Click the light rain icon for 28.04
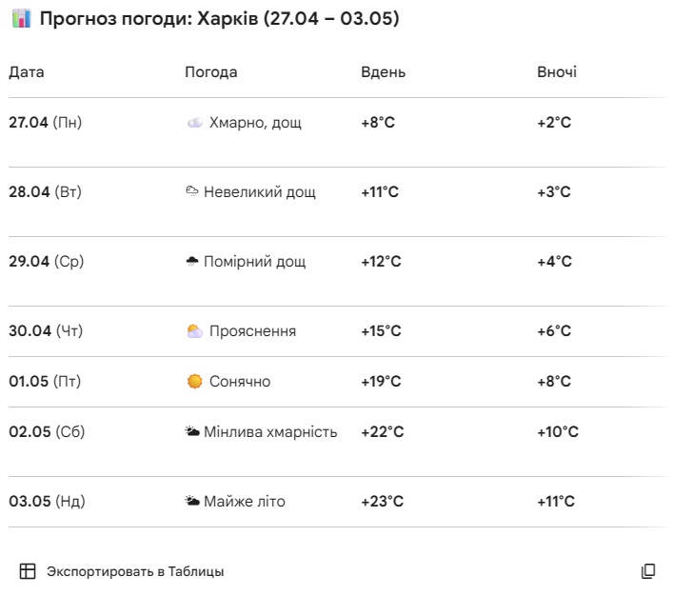The image size is (673, 616). (191, 191)
